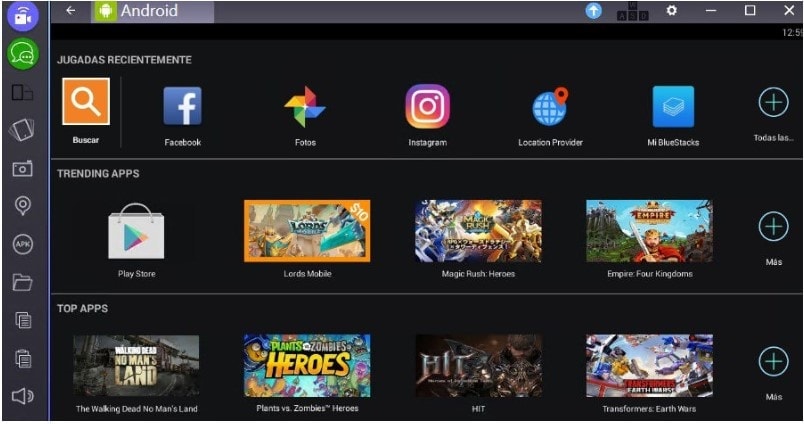804x424 pixels.
Task: Open Lords Mobile thumbnail
Action: coord(307,231)
